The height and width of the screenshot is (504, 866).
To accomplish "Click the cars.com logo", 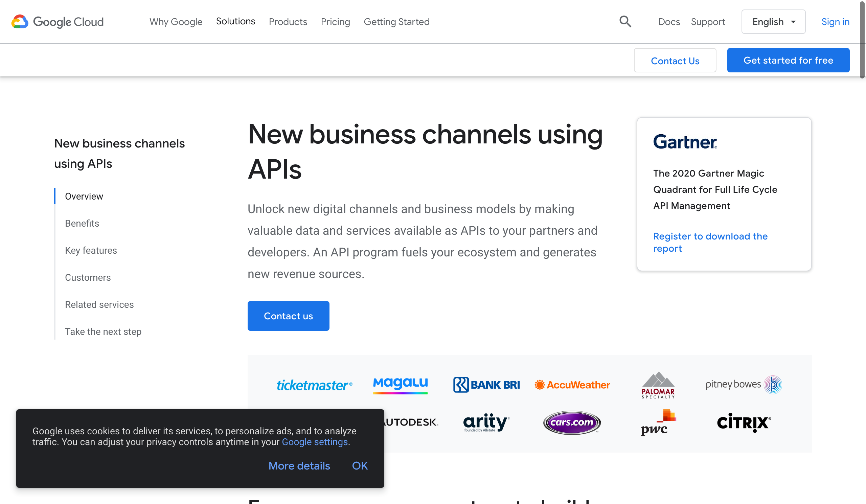I will [x=572, y=422].
